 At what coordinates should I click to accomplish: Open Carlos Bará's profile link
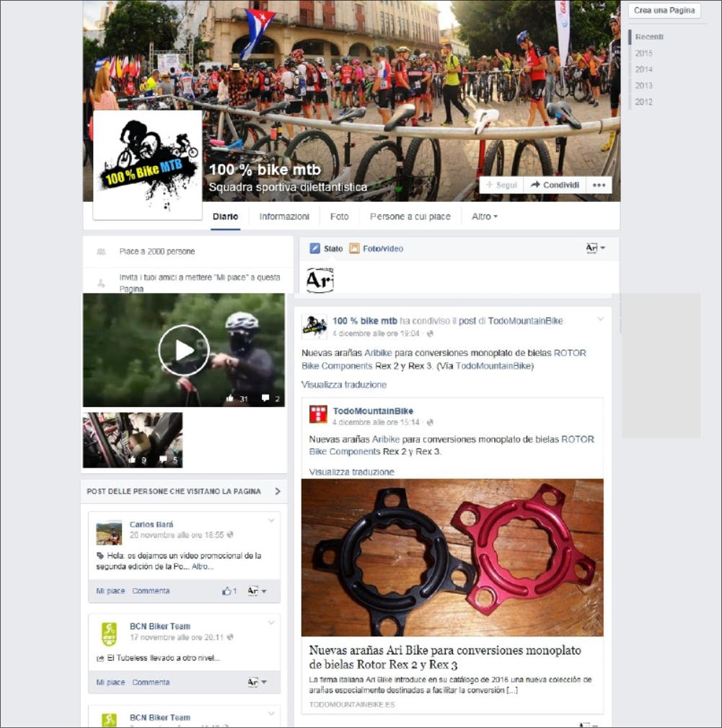[151, 525]
